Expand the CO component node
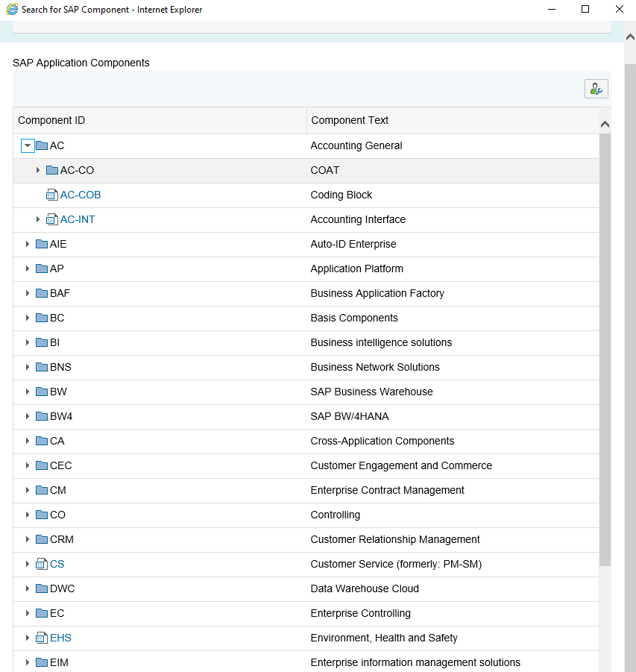Viewport: 636px width, 672px height. click(x=28, y=515)
